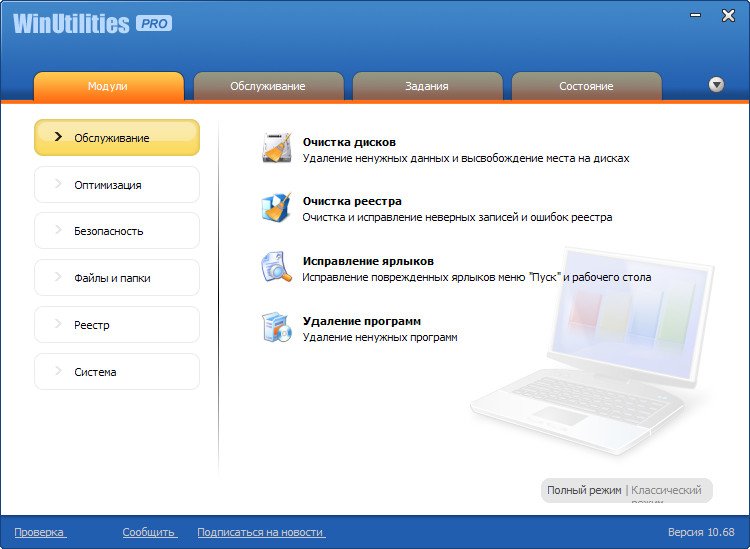Switch to the Модули tab
Image resolution: width=750 pixels, height=549 pixels.
pos(108,87)
